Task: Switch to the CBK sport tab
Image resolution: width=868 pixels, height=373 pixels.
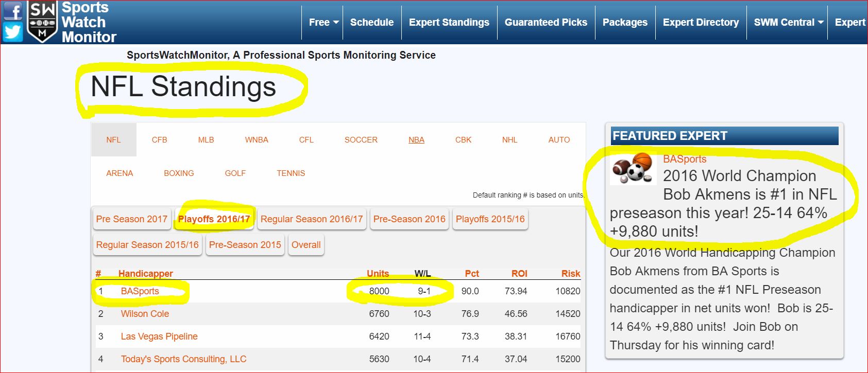Action: (463, 139)
